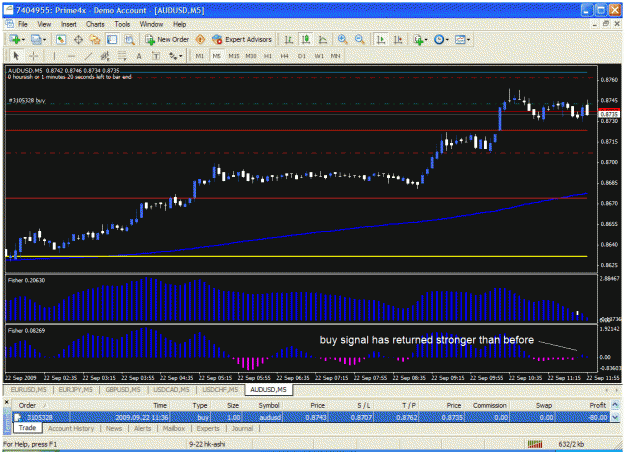The image size is (625, 452).
Task: Switch to the USDCAD,M5 chart tab
Action: point(171,389)
